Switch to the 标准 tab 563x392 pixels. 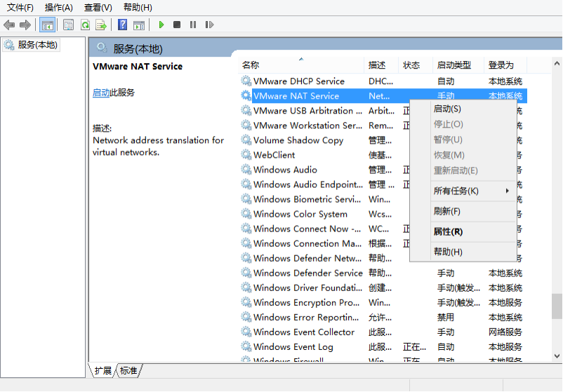(128, 370)
